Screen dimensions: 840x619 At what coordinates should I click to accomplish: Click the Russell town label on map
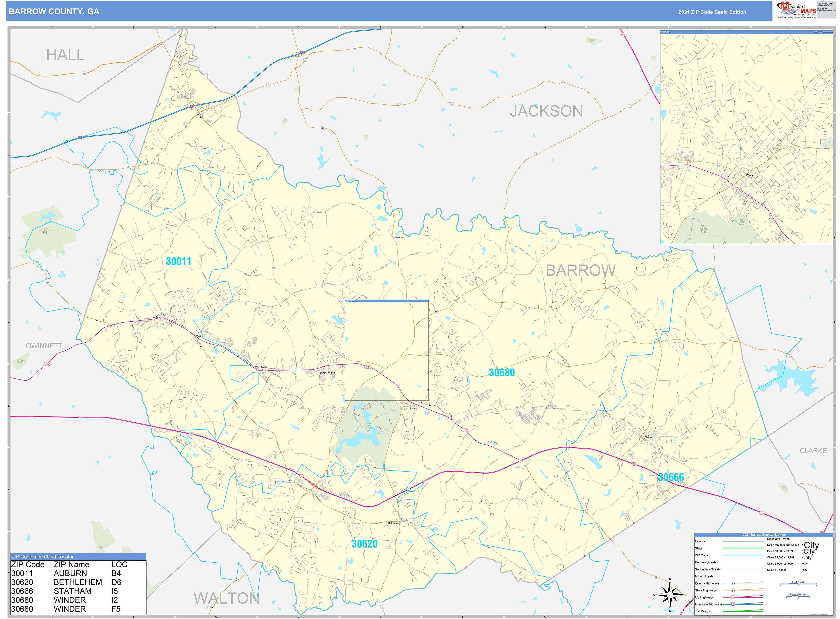pos(432,405)
